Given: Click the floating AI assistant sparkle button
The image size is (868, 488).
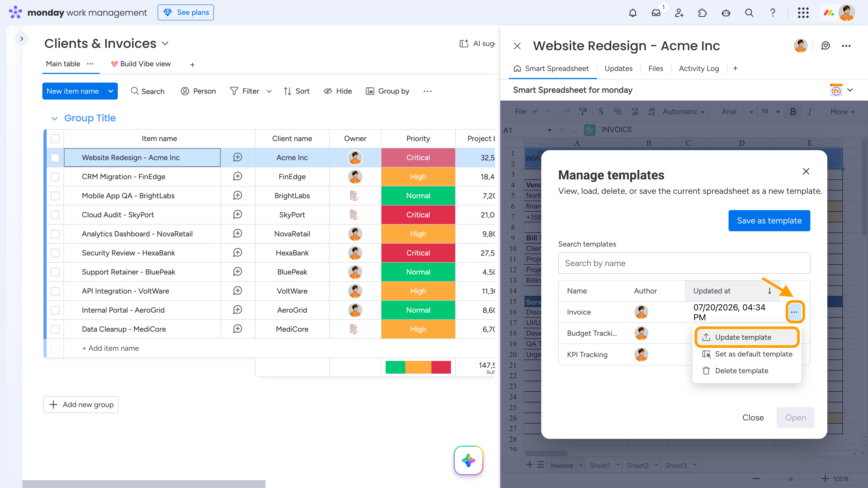Looking at the screenshot, I should (x=468, y=460).
